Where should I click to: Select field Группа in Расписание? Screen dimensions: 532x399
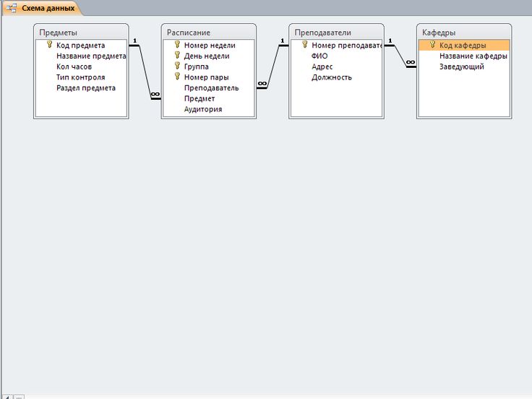[x=209, y=66]
